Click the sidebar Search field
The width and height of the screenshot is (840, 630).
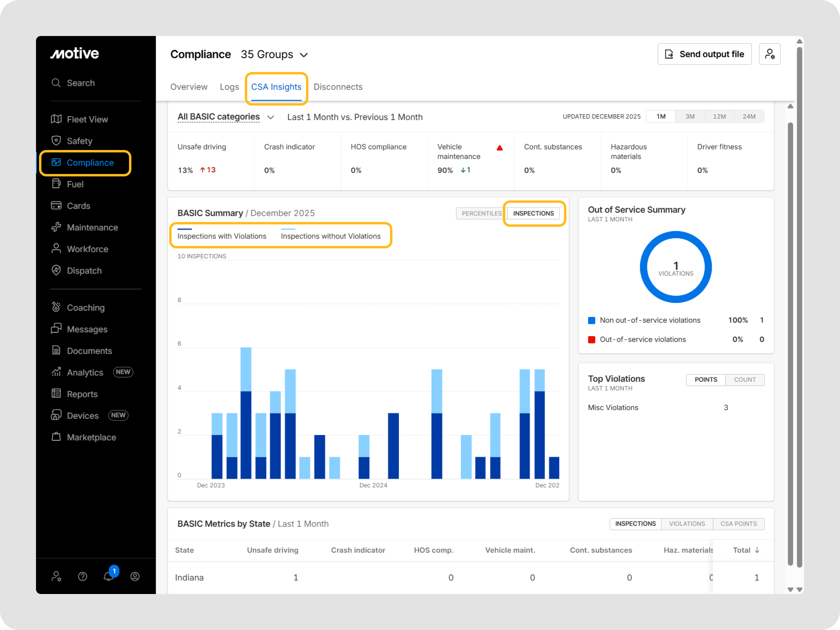click(x=80, y=83)
